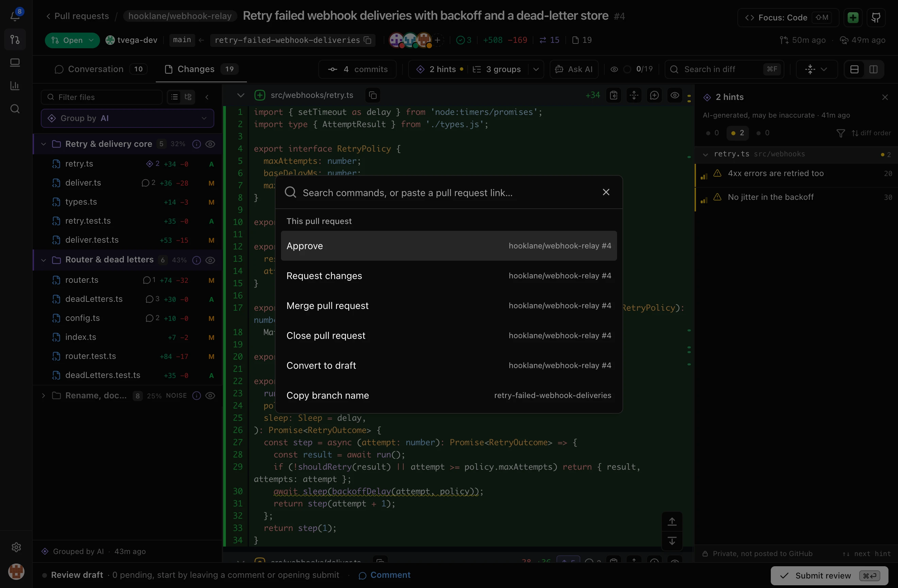Viewport: 898px width, 588px height.
Task: Click the 4 commits button
Action: pos(357,69)
